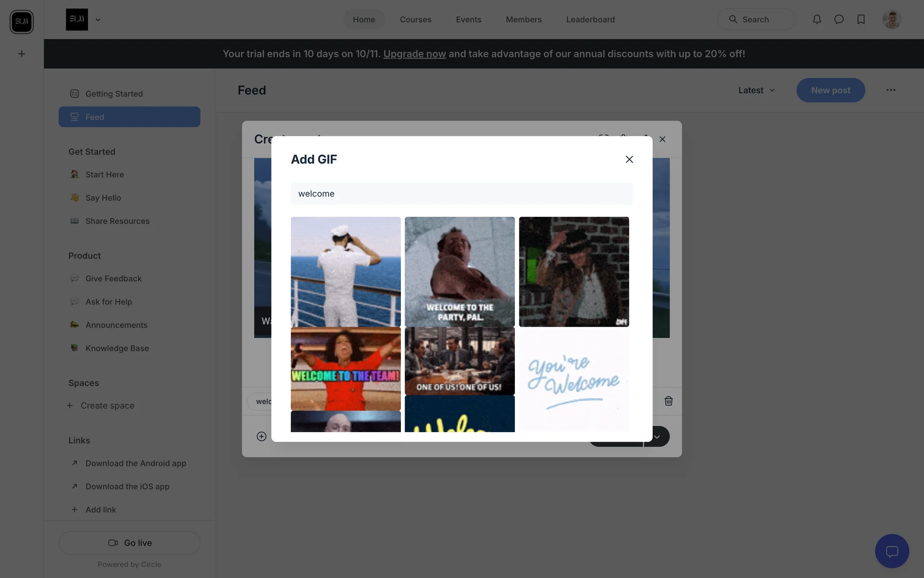Expand the Latest sort dropdown
Viewport: 924px width, 578px height.
pos(757,90)
